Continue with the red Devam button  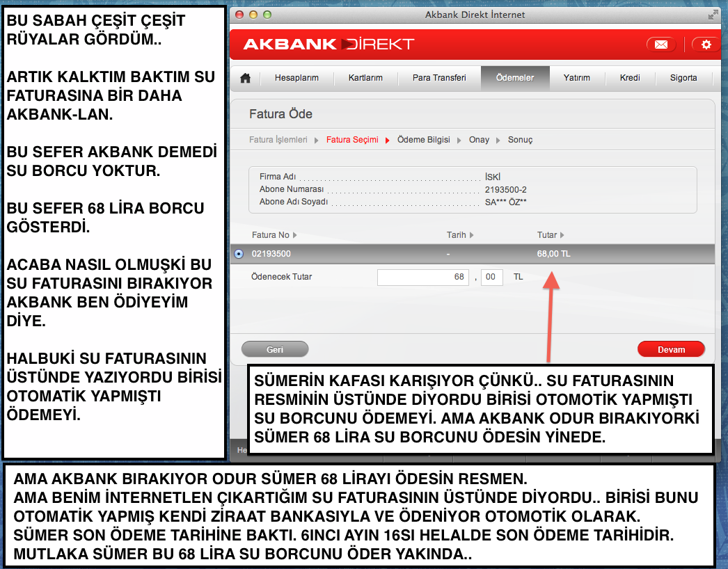tap(671, 349)
